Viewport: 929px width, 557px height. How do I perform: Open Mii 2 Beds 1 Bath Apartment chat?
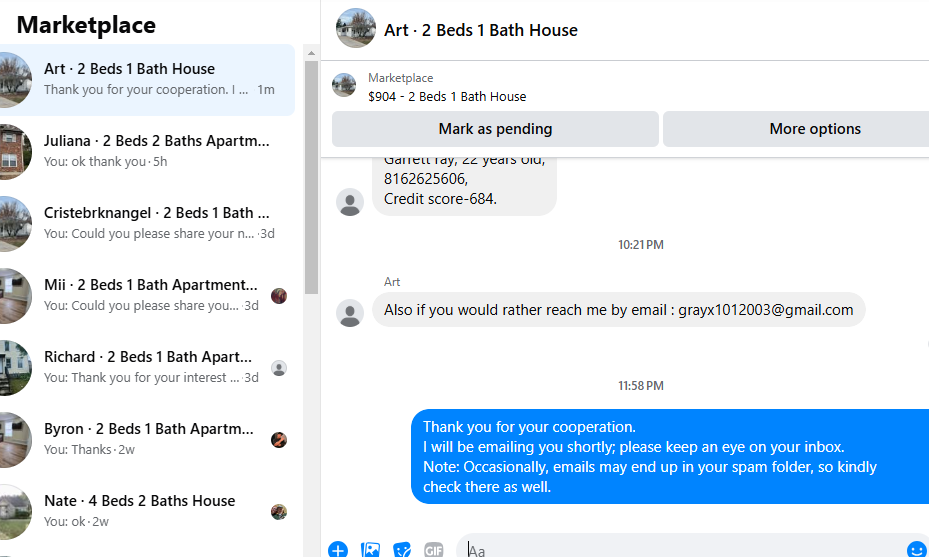(x=150, y=295)
